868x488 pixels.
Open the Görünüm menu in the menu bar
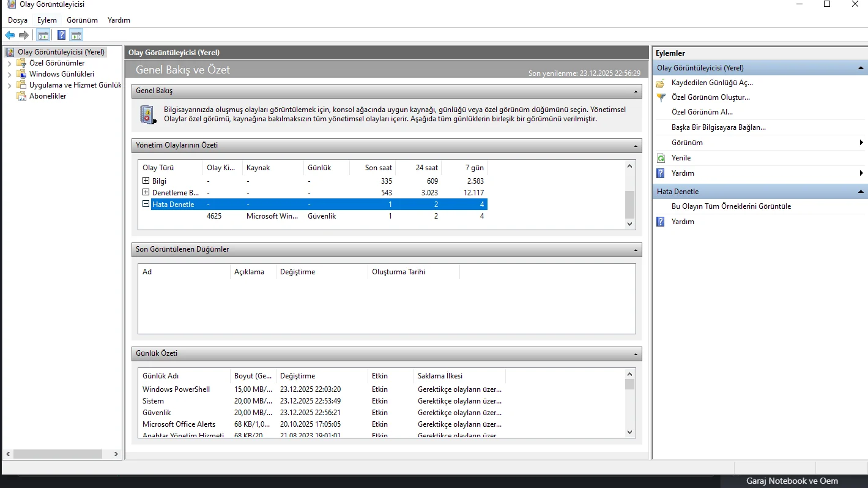click(83, 20)
